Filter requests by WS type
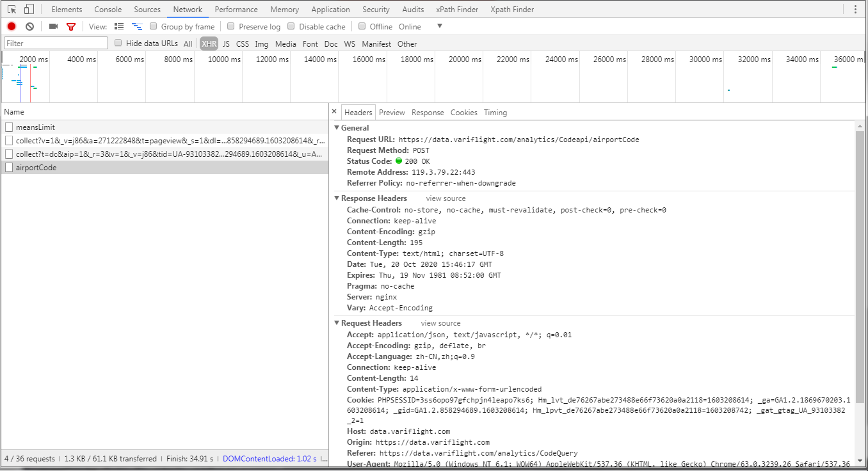The height and width of the screenshot is (471, 868). (350, 44)
